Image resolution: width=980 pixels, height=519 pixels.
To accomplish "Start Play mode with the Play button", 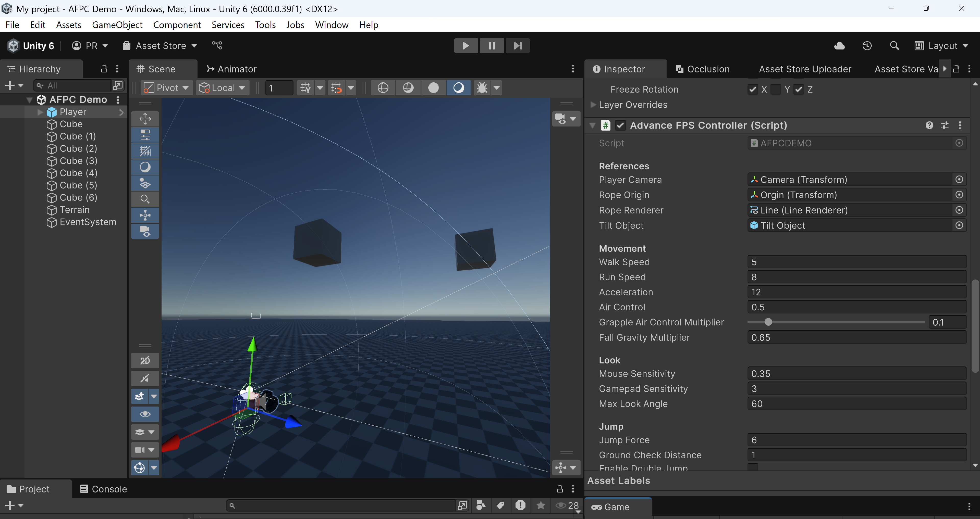I will 466,46.
